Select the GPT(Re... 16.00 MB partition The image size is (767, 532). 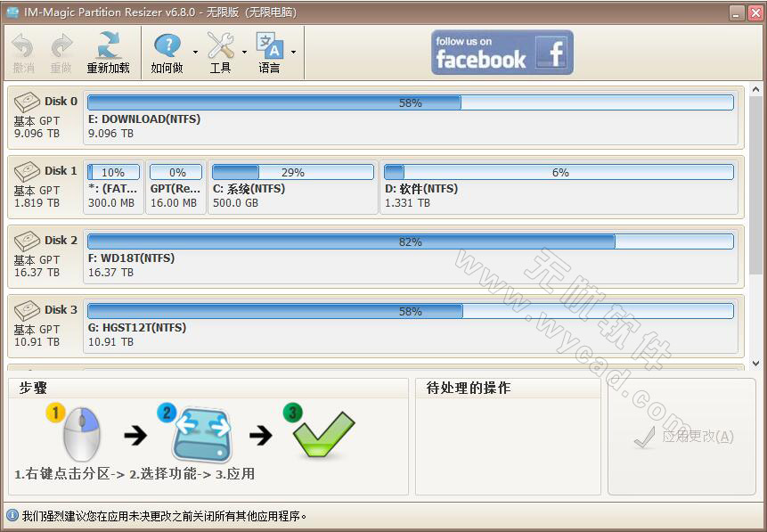click(x=175, y=187)
